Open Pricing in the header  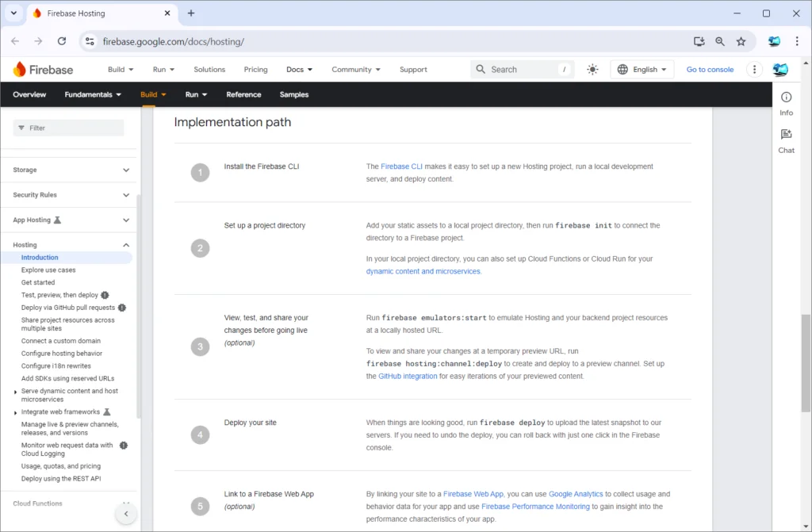pyautogui.click(x=256, y=70)
